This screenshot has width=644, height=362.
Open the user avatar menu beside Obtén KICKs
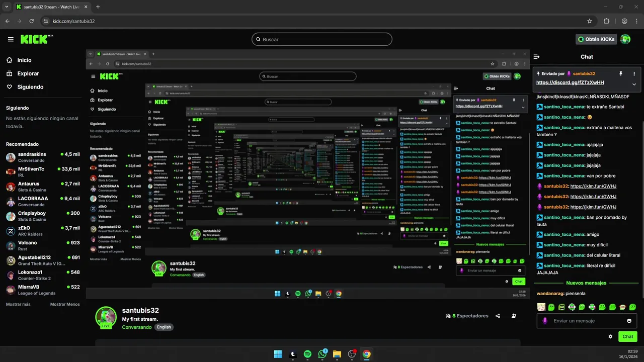point(625,39)
